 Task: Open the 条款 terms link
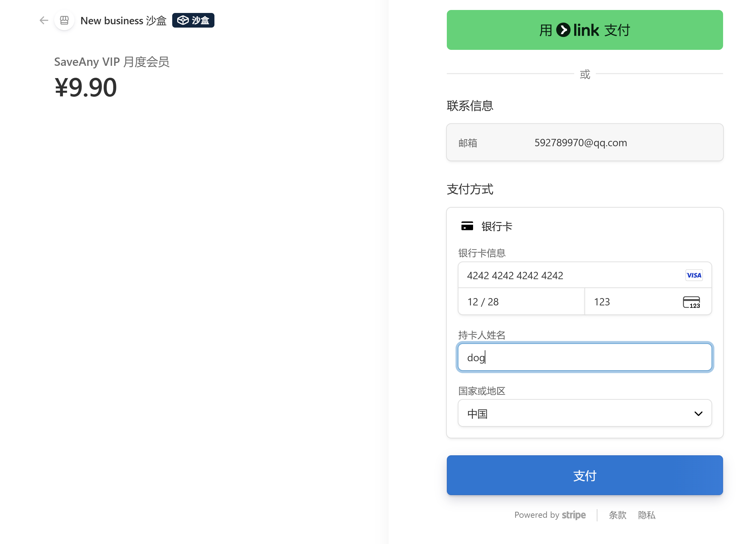pos(617,515)
